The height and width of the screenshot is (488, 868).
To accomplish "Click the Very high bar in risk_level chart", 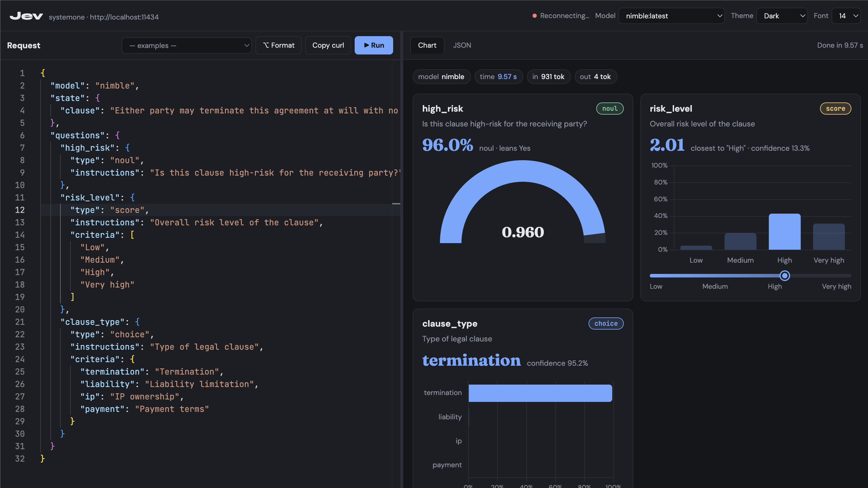I will pos(829,237).
